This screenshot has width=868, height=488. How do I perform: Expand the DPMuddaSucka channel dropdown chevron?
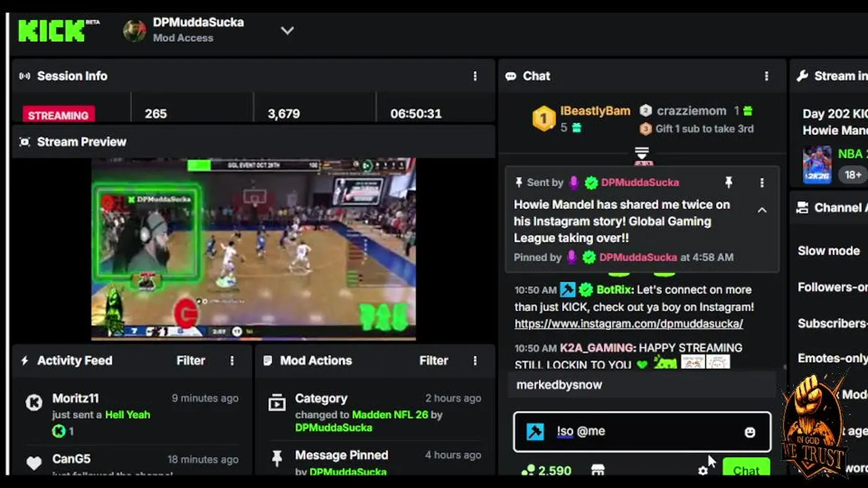click(288, 30)
